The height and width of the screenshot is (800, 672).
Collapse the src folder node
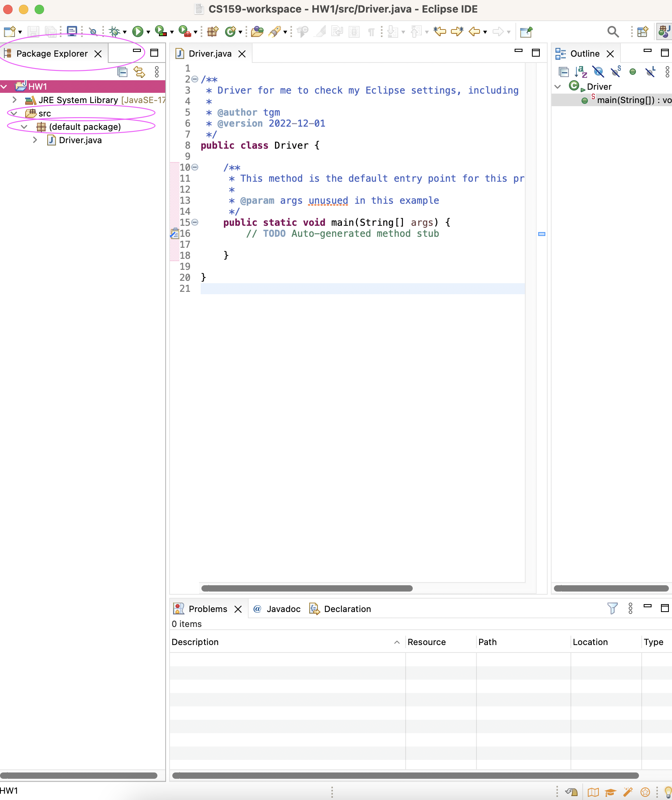pyautogui.click(x=14, y=113)
